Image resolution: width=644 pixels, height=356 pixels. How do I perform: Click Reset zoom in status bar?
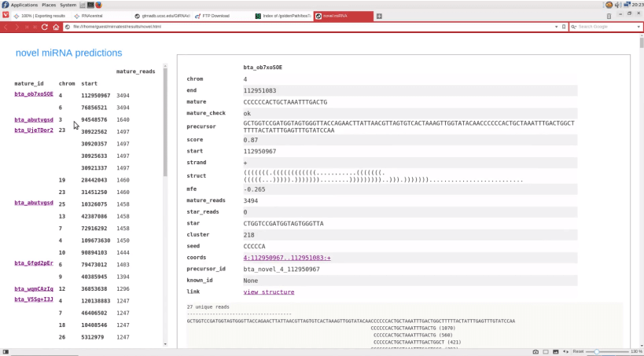pyautogui.click(x=578, y=352)
